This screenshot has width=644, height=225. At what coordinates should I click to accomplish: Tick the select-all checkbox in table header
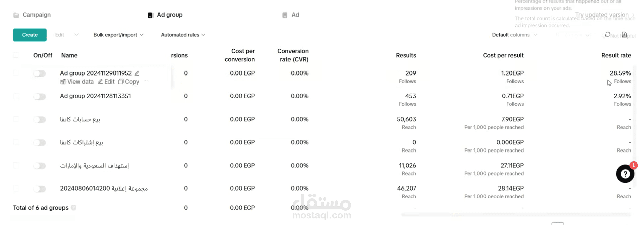click(16, 55)
